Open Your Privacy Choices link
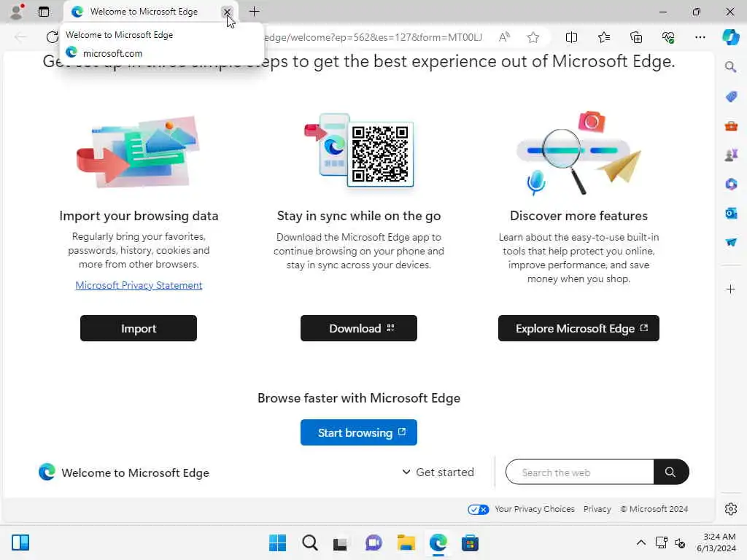 (535, 509)
